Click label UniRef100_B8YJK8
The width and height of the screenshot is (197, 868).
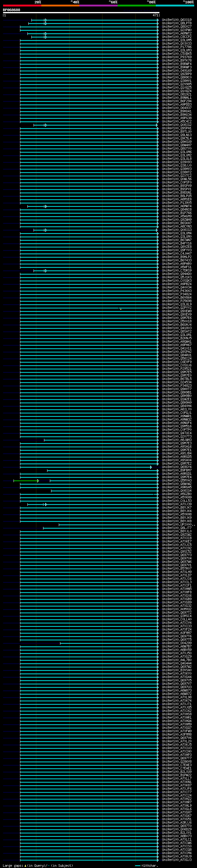tap(177, 521)
